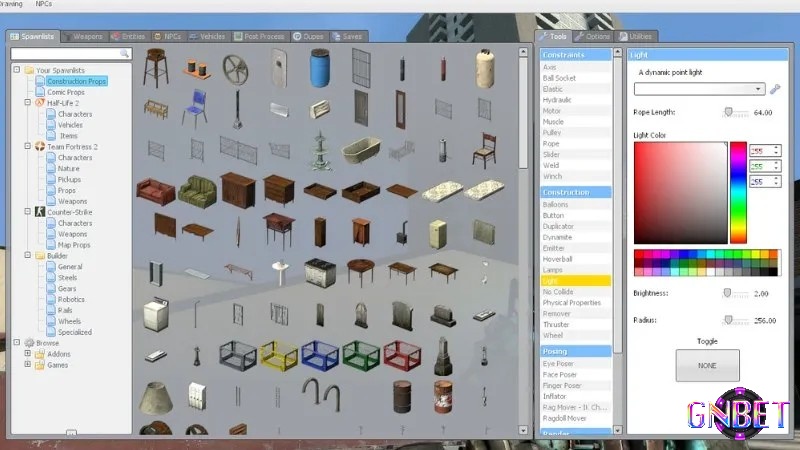Viewport: 800px width, 450px height.
Task: Expand the Games folder
Action: 28,364
